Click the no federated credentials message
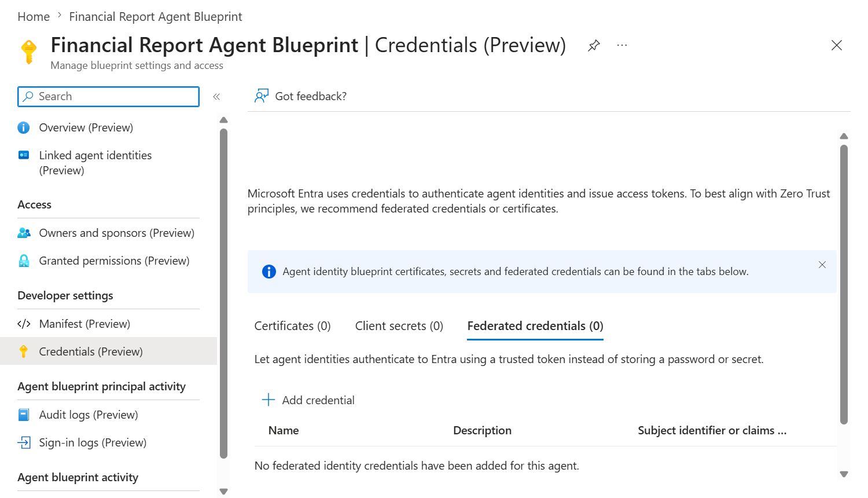 pyautogui.click(x=417, y=466)
